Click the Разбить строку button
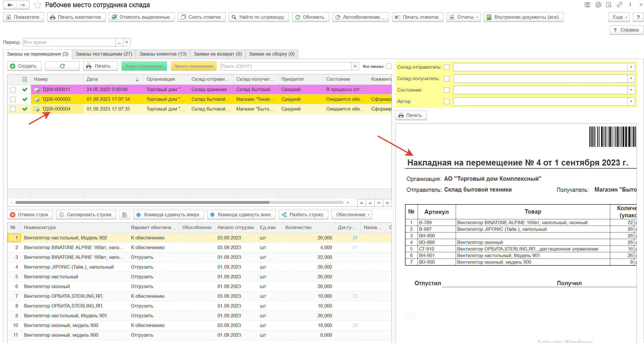 pos(303,215)
